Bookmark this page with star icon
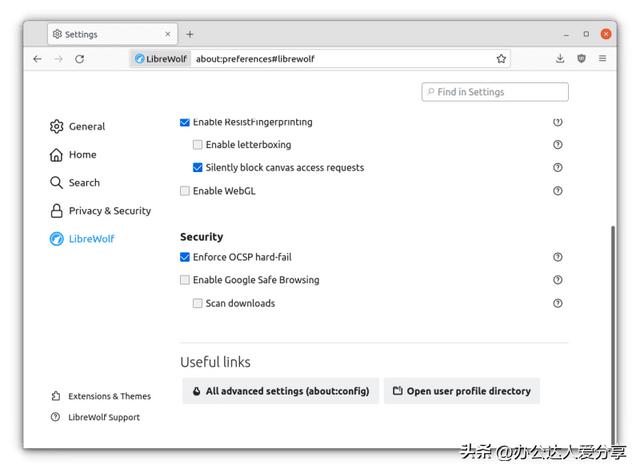The width and height of the screenshot is (640, 473). (501, 59)
